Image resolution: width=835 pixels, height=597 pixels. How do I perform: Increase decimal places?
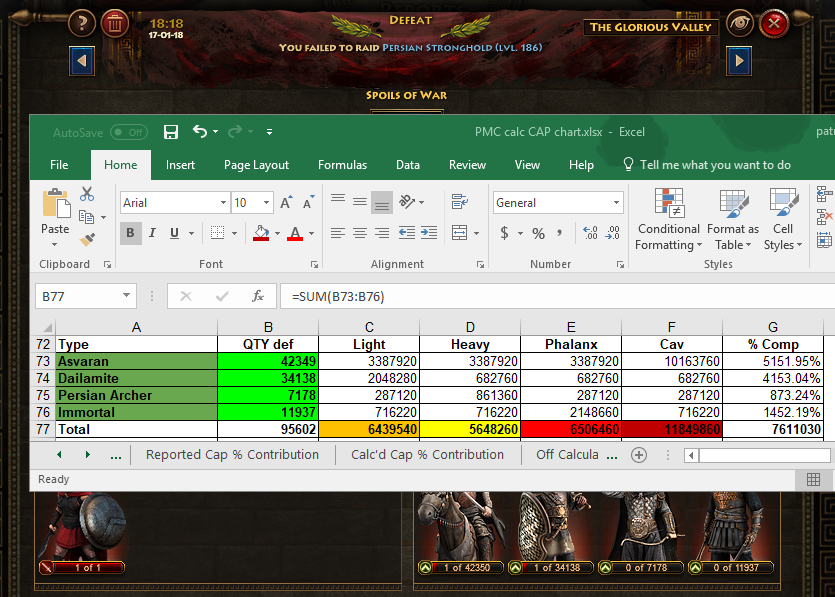click(590, 233)
